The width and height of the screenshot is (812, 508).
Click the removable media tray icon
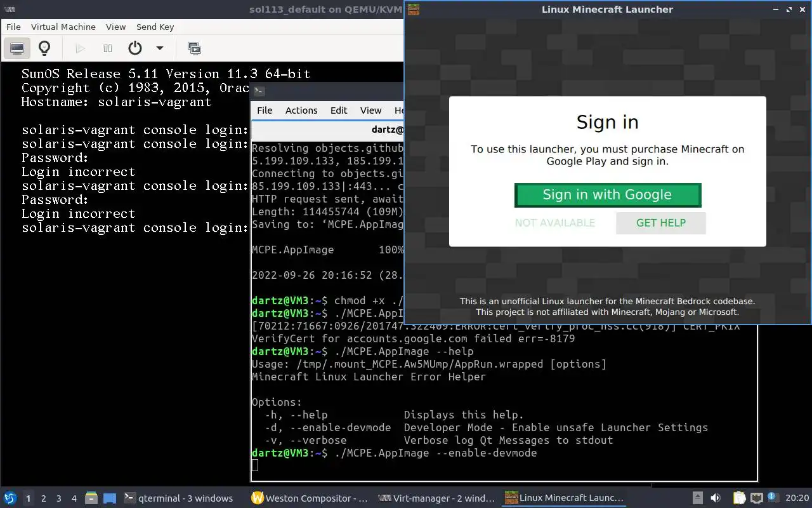point(697,498)
